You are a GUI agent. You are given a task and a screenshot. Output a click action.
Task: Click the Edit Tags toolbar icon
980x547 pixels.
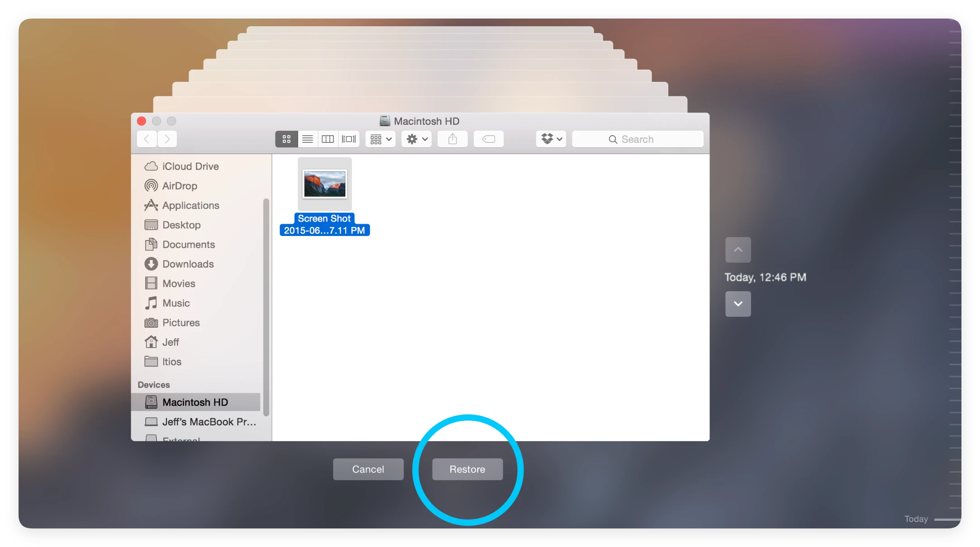pyautogui.click(x=489, y=139)
